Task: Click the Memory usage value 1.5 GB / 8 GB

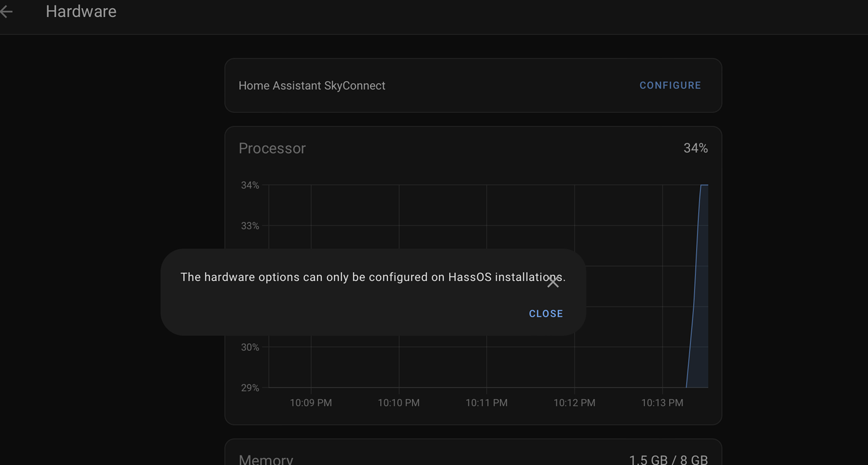Action: pos(669,459)
